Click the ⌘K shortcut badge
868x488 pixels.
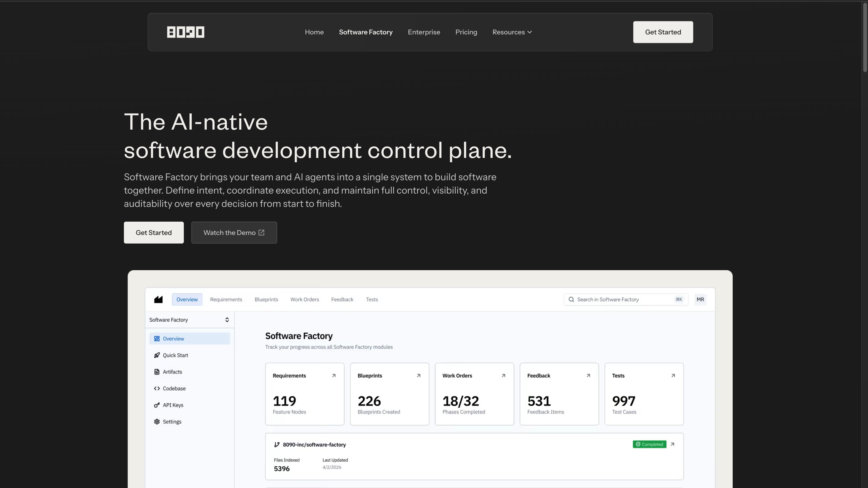point(679,299)
